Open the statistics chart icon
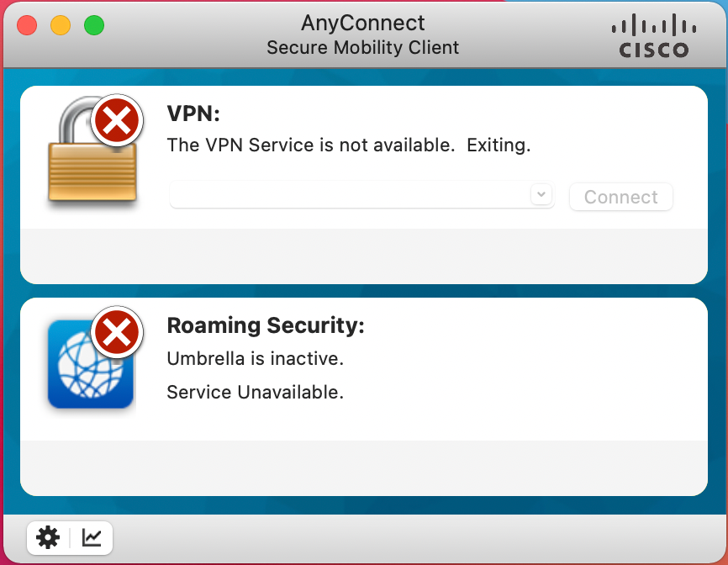 click(x=92, y=537)
